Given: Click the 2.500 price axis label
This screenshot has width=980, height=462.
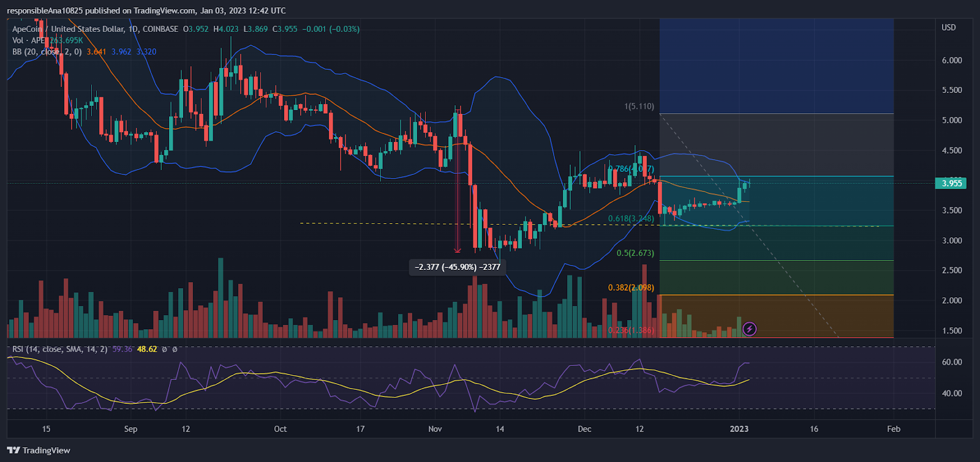Looking at the screenshot, I should 952,270.
